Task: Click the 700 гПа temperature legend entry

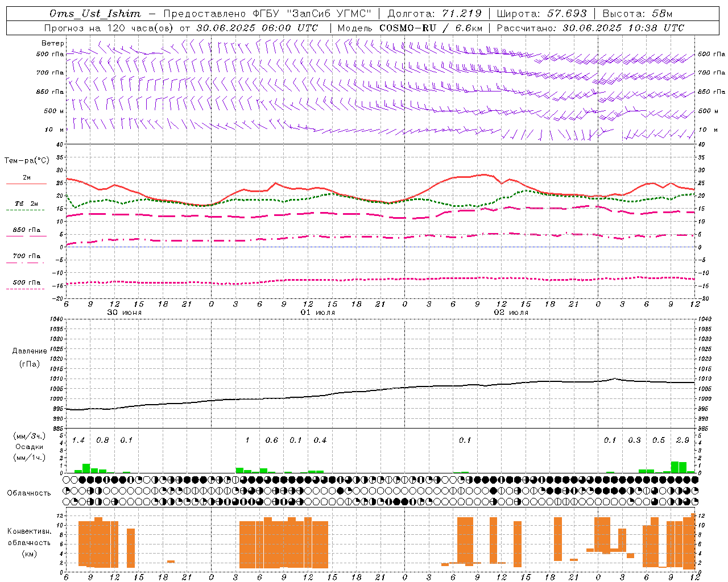Action: click(x=26, y=258)
